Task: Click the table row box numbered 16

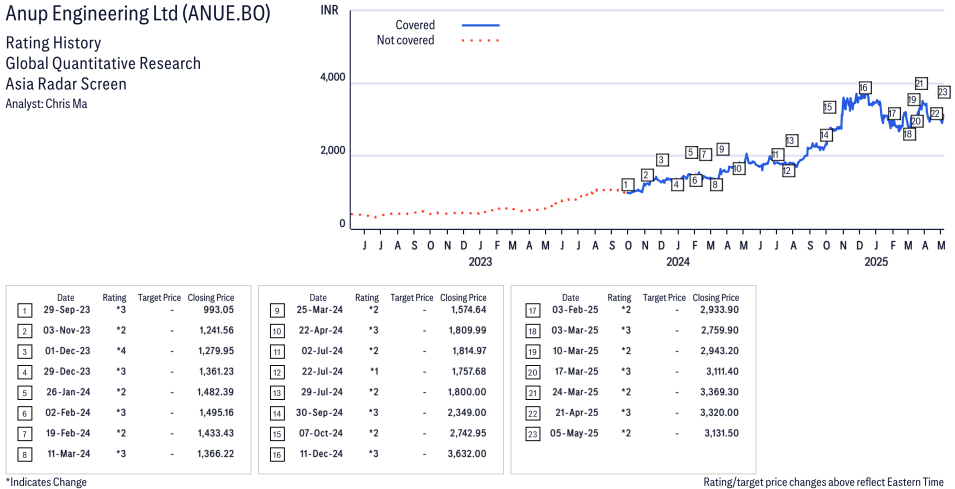Action: 276,455
